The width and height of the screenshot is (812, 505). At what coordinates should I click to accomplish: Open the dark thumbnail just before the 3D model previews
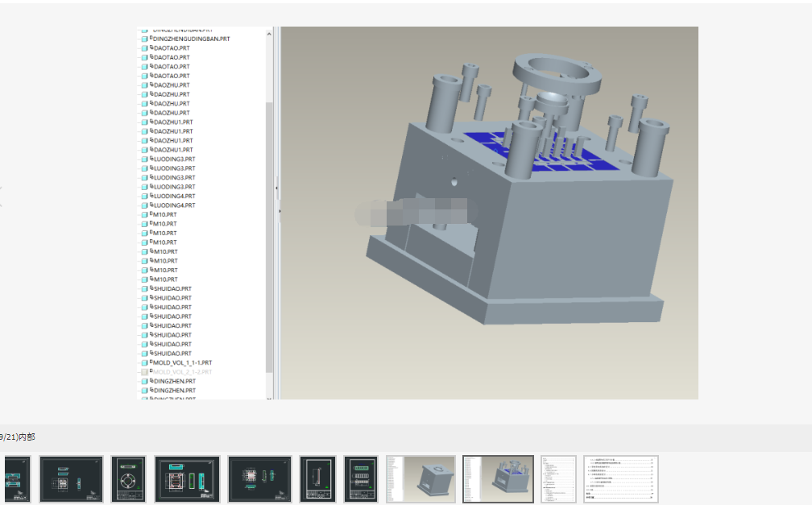coord(361,479)
